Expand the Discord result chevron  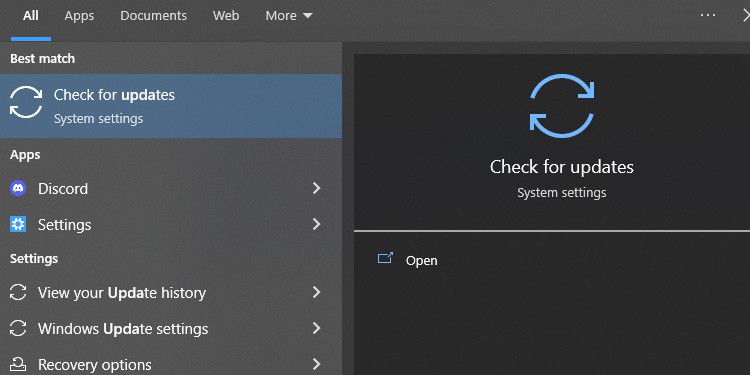click(316, 188)
